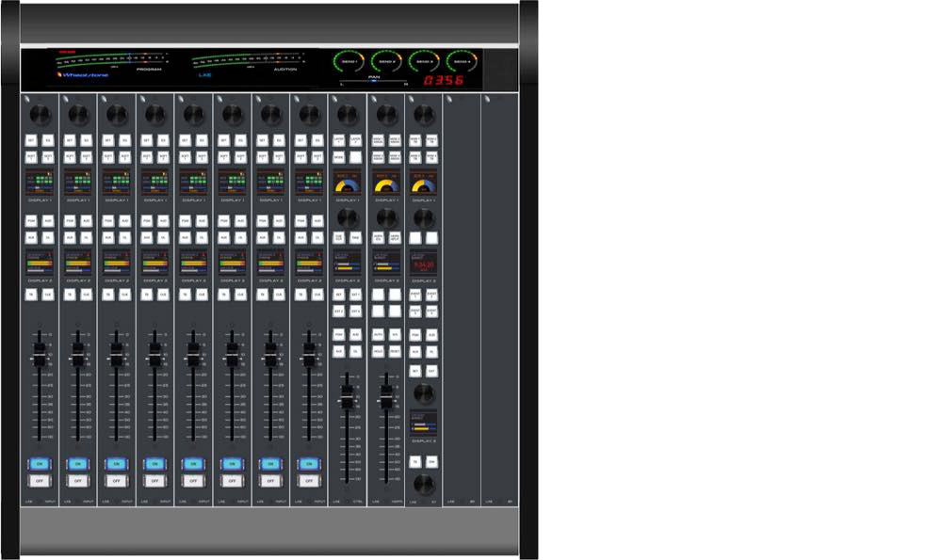Screen dimensions: 942x560
Task: Click the middle knob on the tenth strip
Action: (x=385, y=217)
